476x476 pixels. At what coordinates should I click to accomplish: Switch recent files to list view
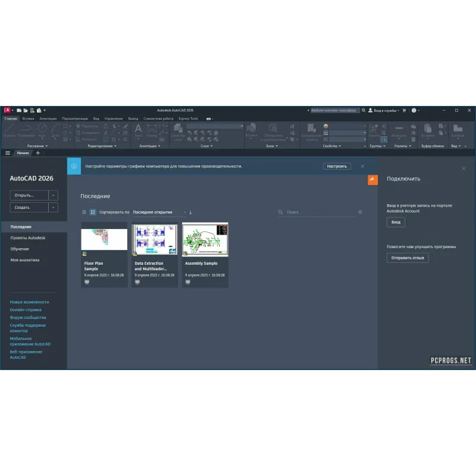(x=84, y=212)
